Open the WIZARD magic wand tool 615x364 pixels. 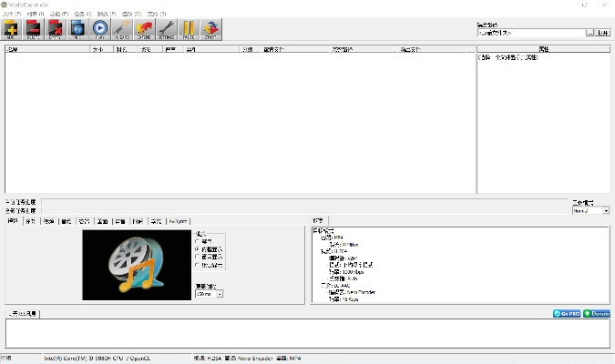pyautogui.click(x=122, y=31)
